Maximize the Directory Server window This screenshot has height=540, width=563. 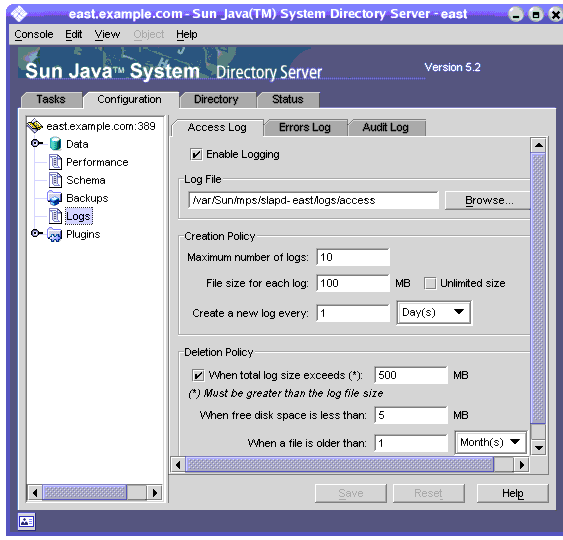[x=536, y=14]
